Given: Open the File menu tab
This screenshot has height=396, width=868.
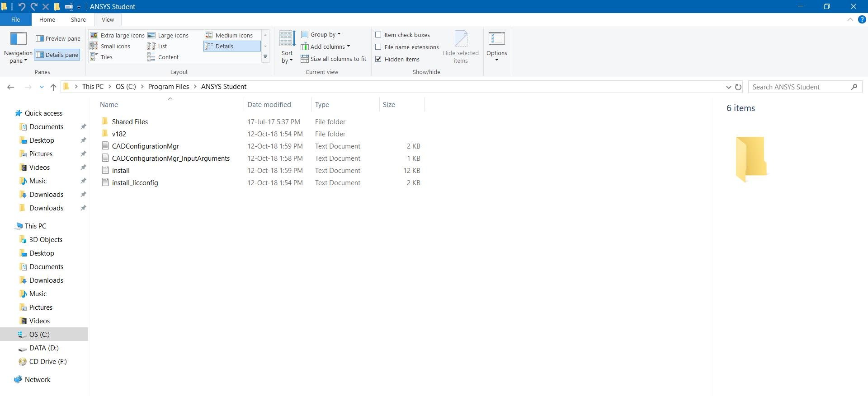Looking at the screenshot, I should coord(15,19).
